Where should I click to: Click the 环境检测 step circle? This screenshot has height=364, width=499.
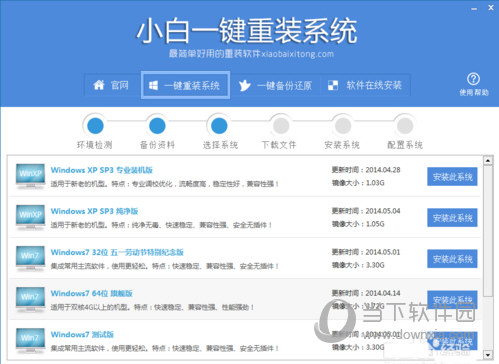[x=95, y=126]
